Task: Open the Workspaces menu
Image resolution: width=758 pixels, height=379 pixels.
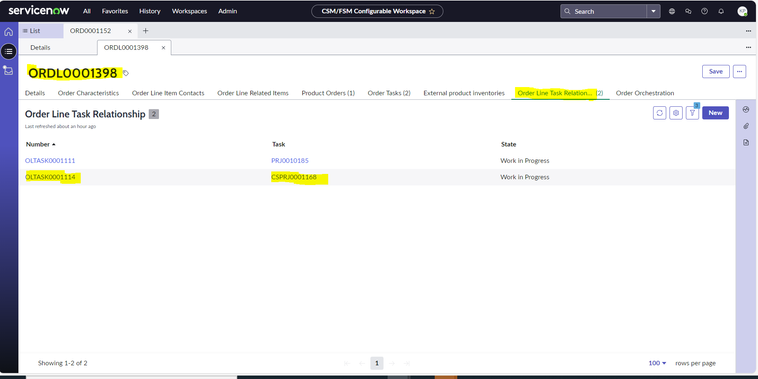Action: pos(190,11)
